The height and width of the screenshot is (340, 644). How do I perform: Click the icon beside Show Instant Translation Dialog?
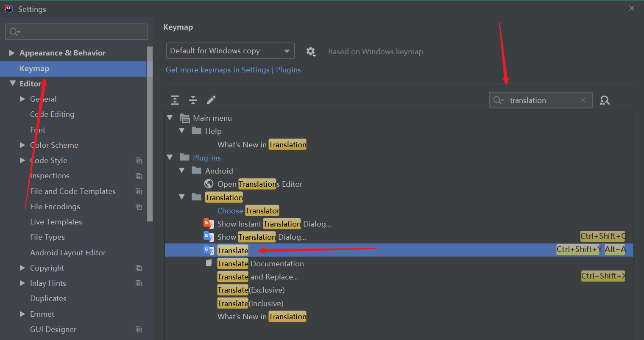pos(209,224)
